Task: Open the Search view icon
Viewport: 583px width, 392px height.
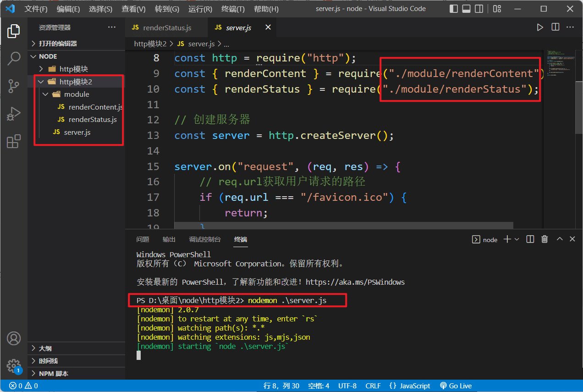Action: click(14, 58)
